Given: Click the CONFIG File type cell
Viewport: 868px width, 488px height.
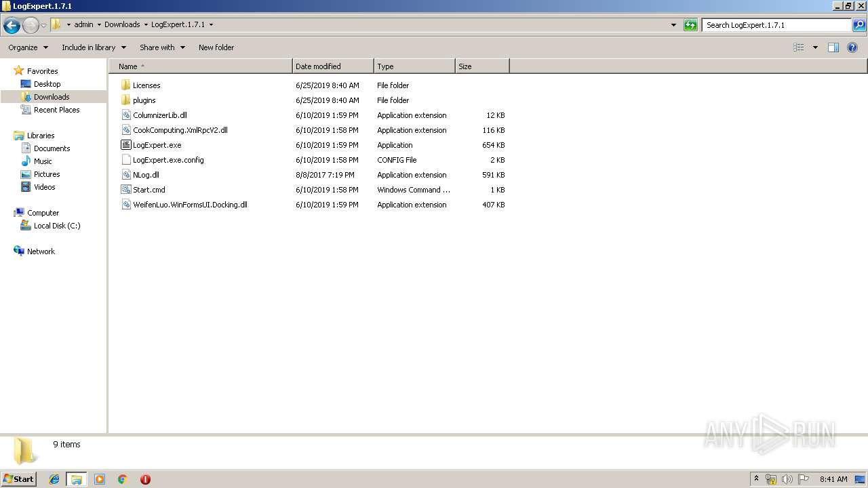Looking at the screenshot, I should (397, 160).
